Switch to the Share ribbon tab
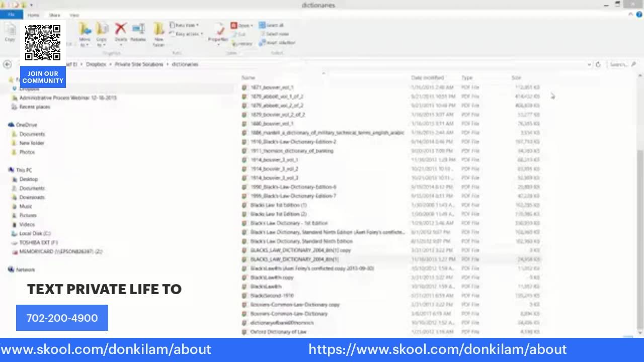This screenshot has width=644, height=362. pyautogui.click(x=54, y=15)
